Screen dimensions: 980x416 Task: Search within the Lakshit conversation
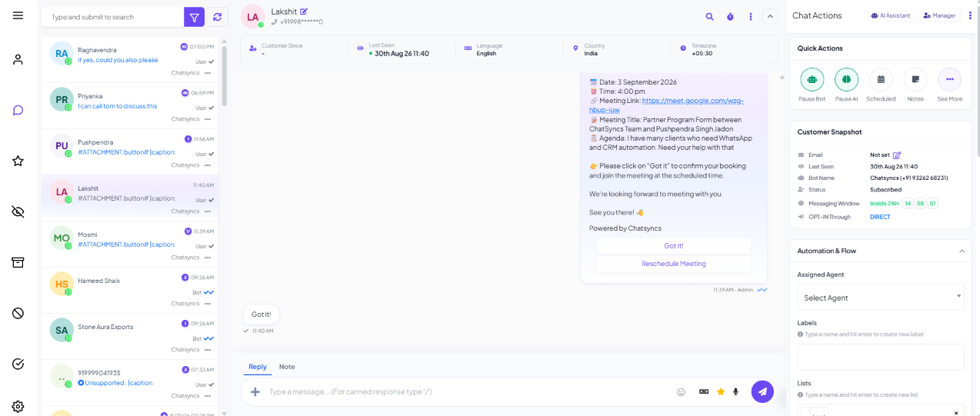point(709,16)
